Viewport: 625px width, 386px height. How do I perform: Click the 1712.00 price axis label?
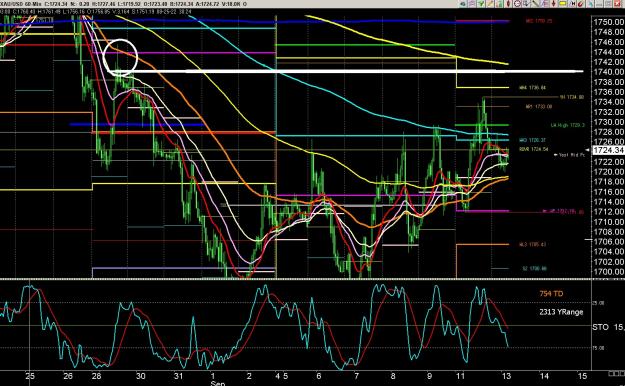point(609,212)
